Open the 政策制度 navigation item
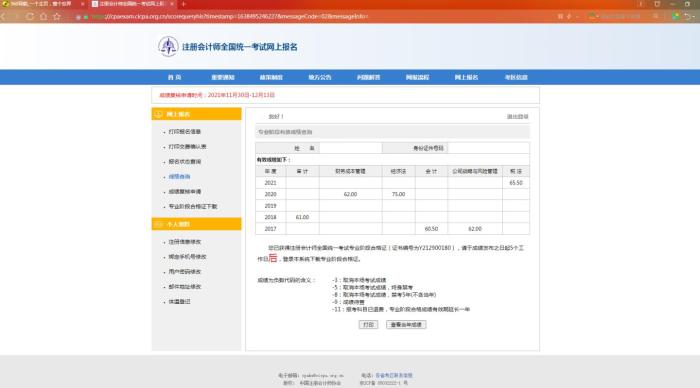This screenshot has width=700, height=388. point(271,77)
